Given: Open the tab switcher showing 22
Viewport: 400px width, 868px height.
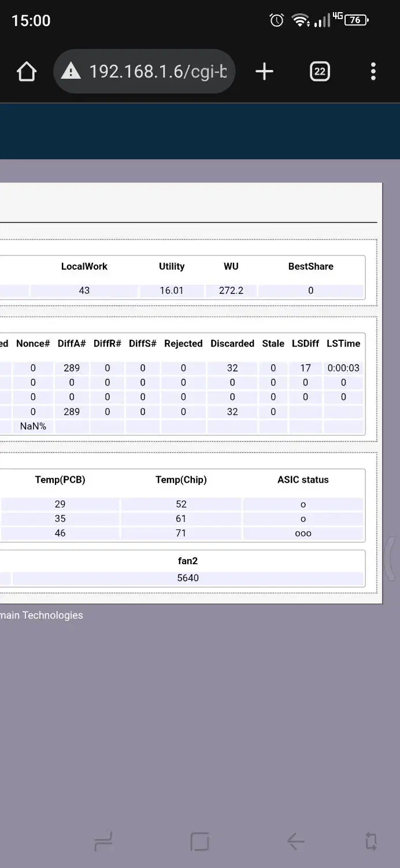Looking at the screenshot, I should (320, 72).
